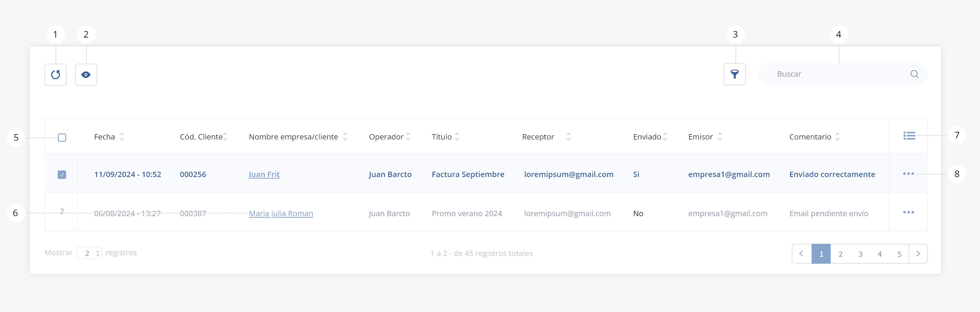
Task: Click the refresh table icon
Action: 56,75
